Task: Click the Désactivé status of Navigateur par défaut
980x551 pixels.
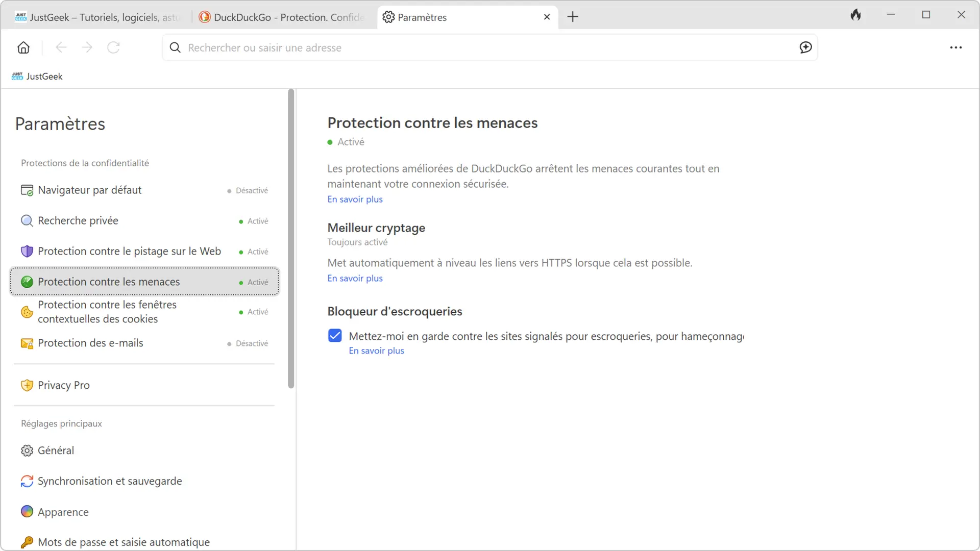Action: point(248,190)
